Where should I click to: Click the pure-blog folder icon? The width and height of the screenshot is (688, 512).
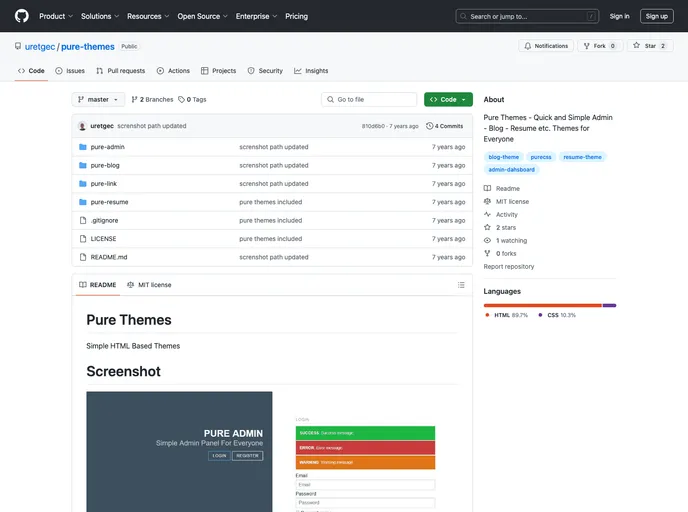(x=82, y=165)
